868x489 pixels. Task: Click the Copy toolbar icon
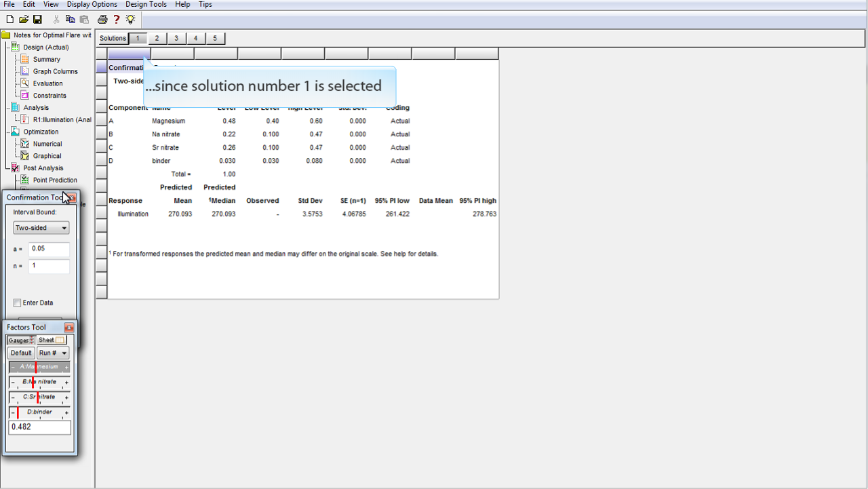click(71, 20)
